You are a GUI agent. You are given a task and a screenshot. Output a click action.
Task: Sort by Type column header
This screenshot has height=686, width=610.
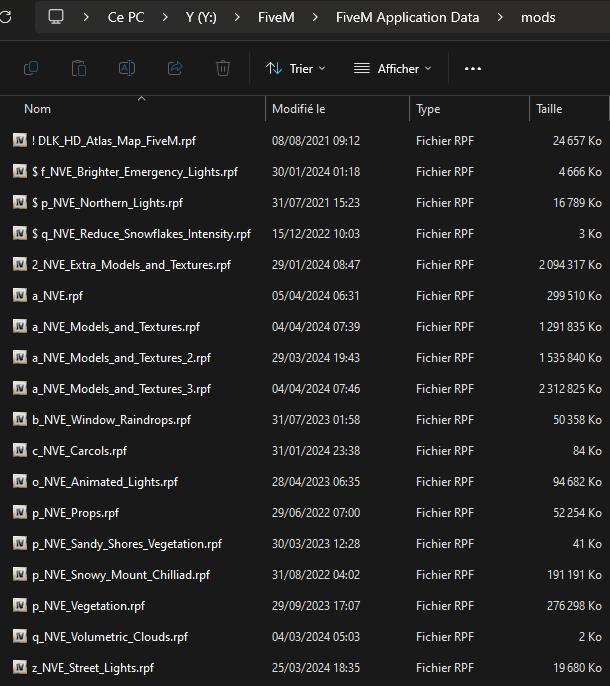[x=428, y=109]
